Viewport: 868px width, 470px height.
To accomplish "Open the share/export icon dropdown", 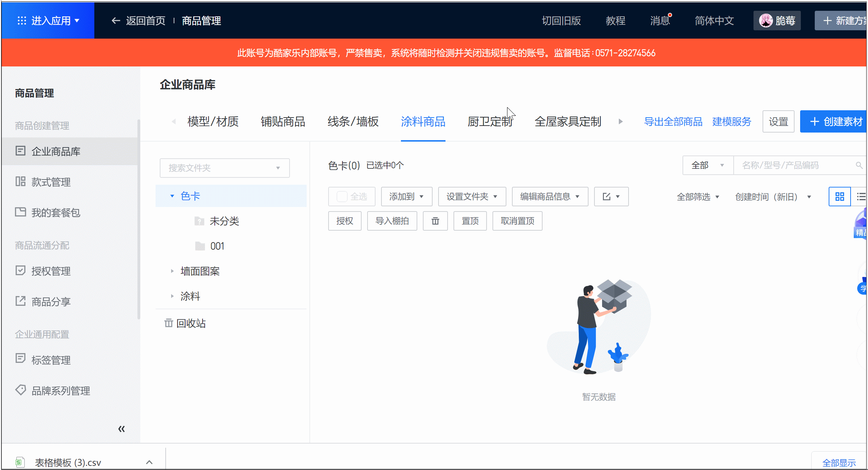I will (x=611, y=197).
